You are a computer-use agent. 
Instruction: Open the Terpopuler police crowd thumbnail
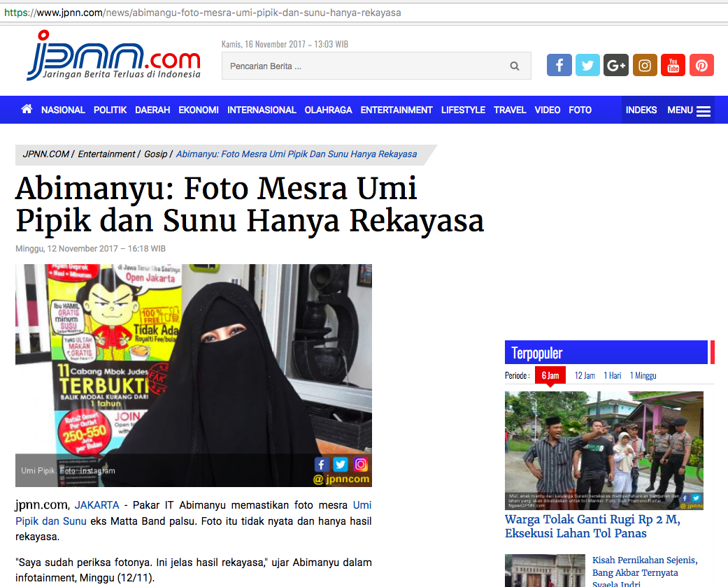(x=604, y=450)
